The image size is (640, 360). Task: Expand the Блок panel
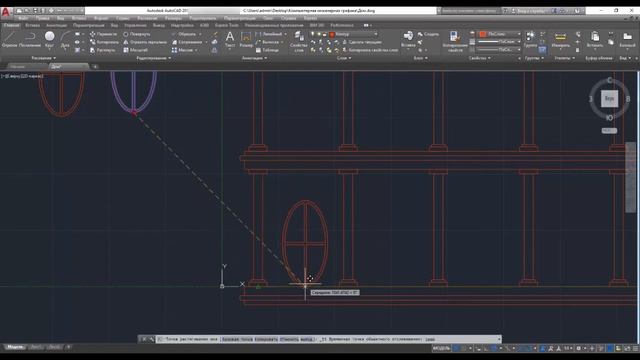pyautogui.click(x=420, y=58)
